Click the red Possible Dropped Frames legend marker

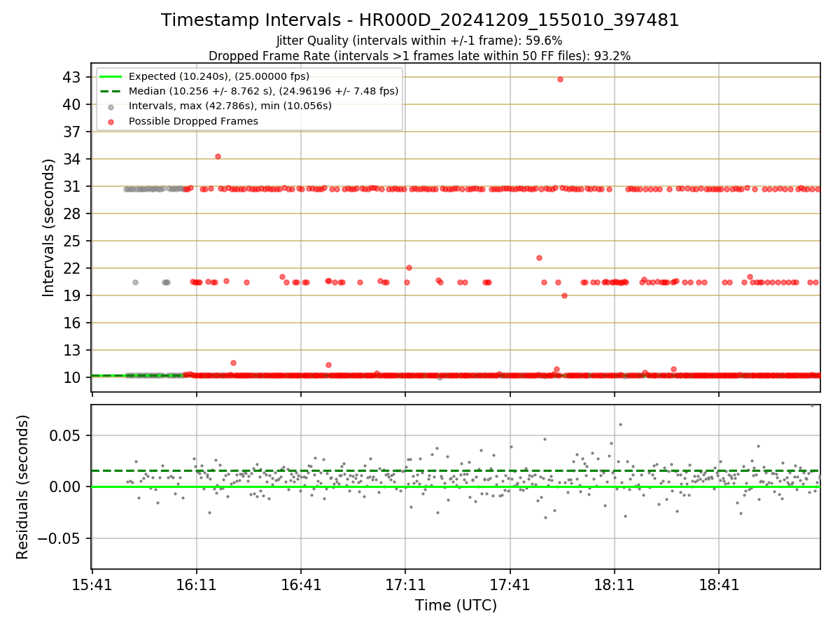[x=111, y=121]
